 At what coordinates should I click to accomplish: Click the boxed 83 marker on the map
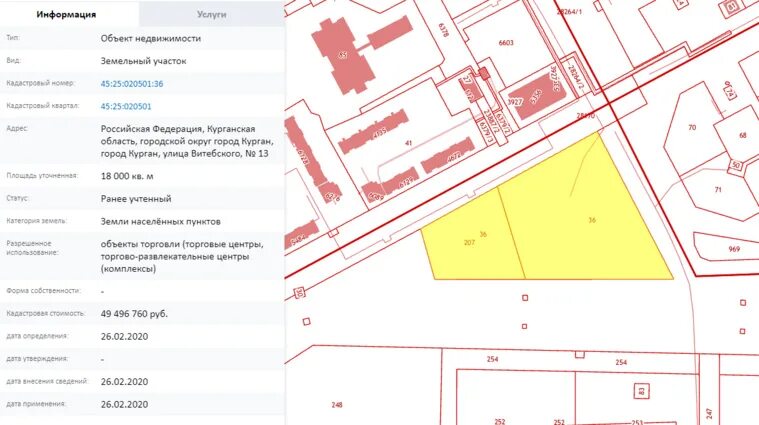(641, 391)
